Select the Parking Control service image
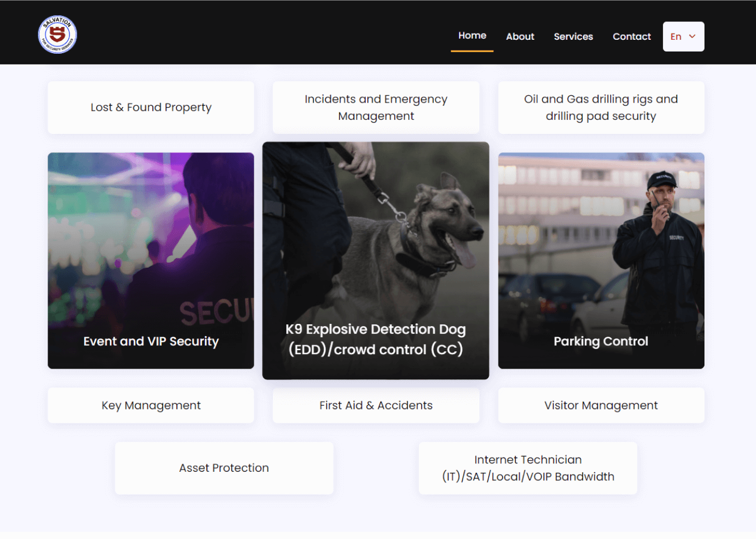 tap(601, 260)
